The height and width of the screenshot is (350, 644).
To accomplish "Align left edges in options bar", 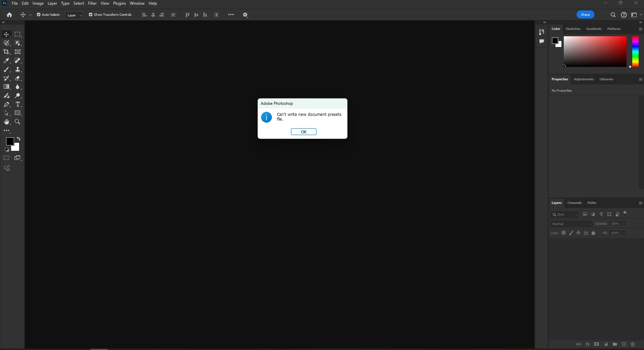I will click(145, 15).
